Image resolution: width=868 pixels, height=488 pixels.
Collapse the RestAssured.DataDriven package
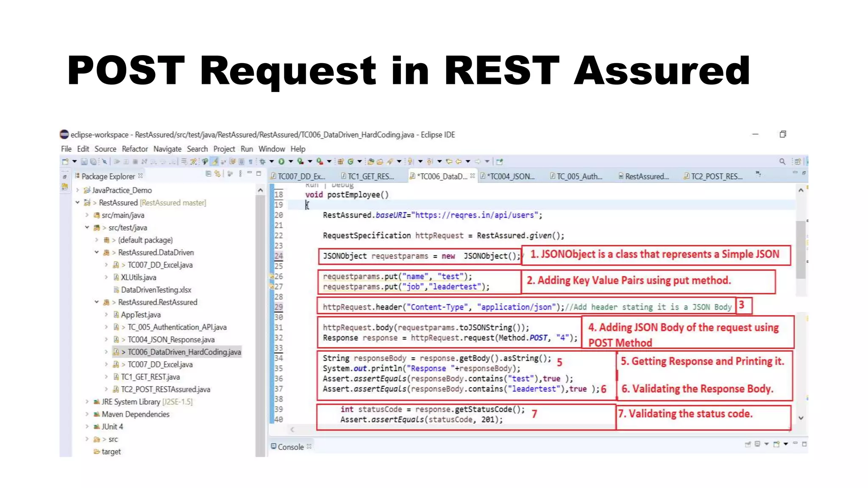[x=97, y=252]
